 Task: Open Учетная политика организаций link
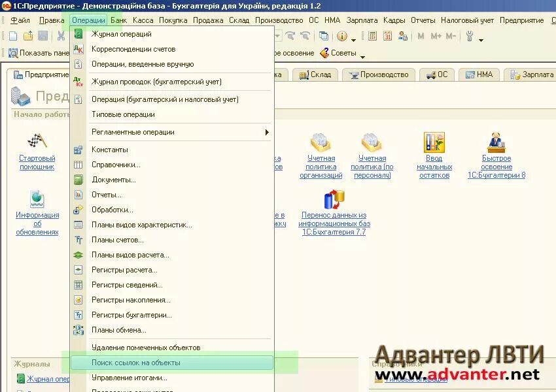coord(321,167)
